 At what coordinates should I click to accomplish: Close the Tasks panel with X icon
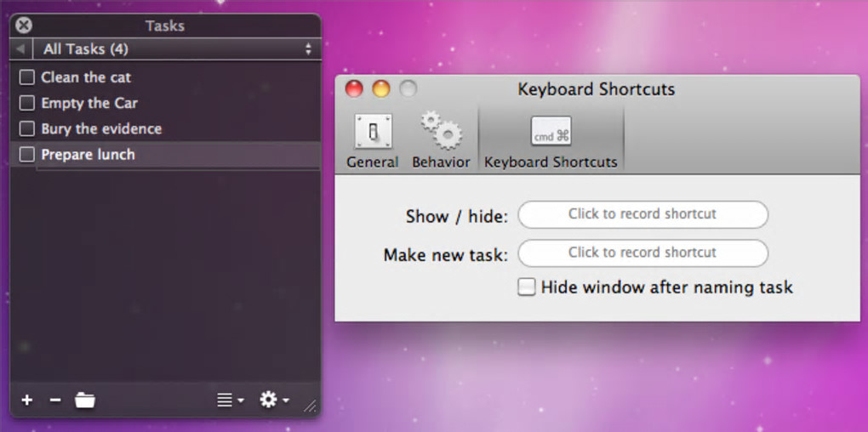[24, 26]
